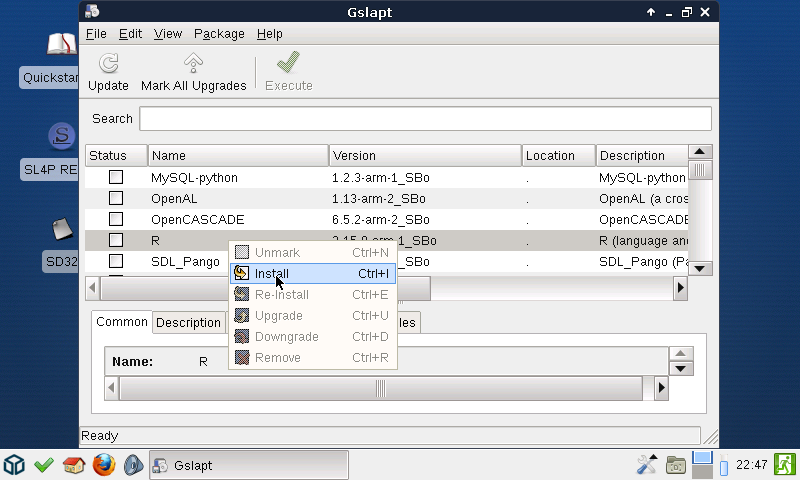
Task: Switch to the Description tab
Action: (x=188, y=322)
